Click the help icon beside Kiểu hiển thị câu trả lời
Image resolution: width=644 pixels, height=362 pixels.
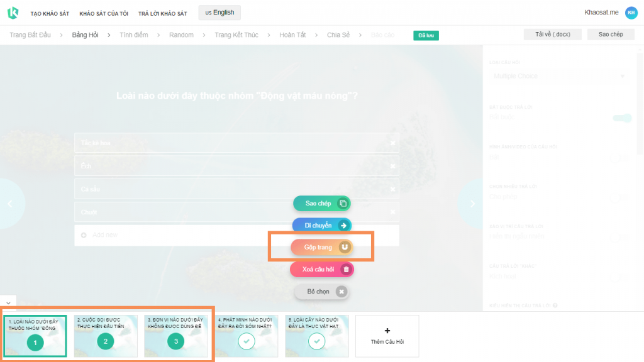(x=555, y=305)
